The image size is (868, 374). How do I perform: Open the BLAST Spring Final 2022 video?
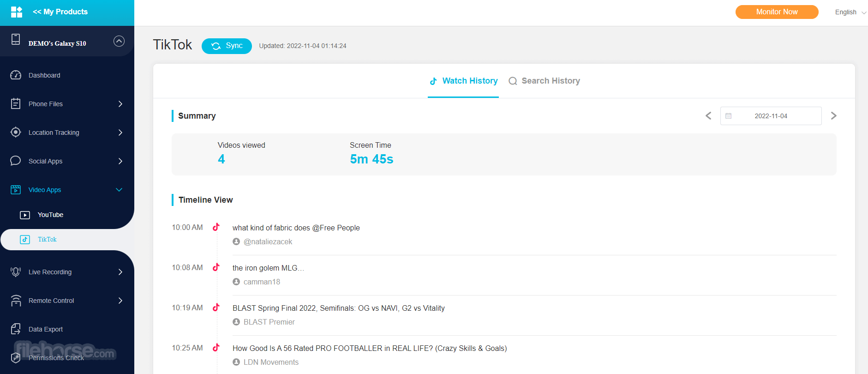point(339,308)
